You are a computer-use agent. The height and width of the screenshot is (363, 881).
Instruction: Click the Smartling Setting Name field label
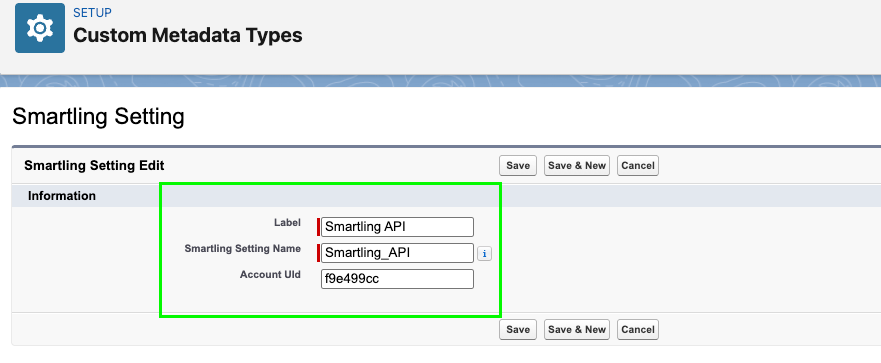click(243, 249)
